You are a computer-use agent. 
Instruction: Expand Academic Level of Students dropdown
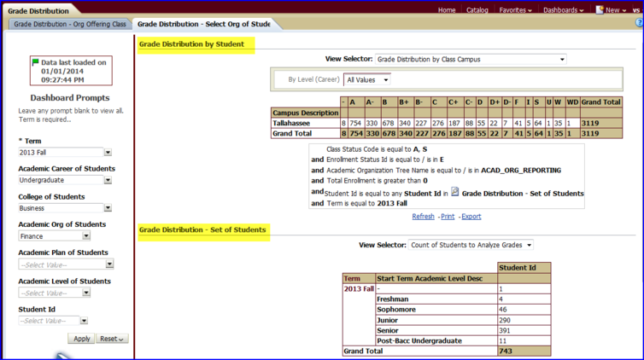86,293
